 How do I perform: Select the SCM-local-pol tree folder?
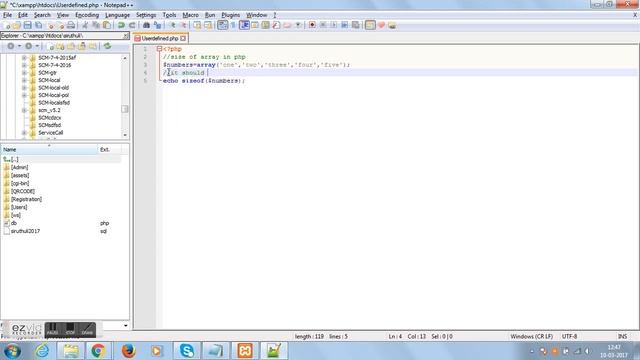click(x=53, y=95)
